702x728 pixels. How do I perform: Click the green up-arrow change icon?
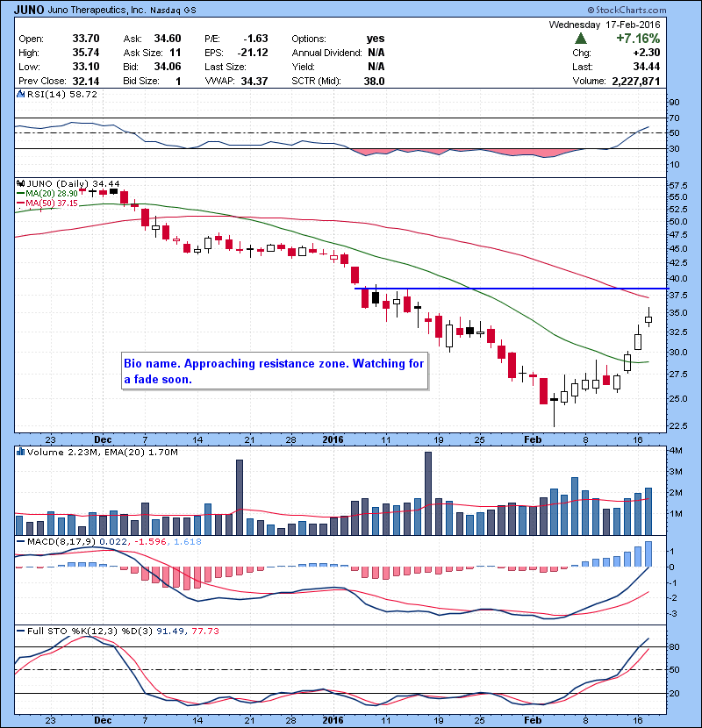tap(581, 39)
